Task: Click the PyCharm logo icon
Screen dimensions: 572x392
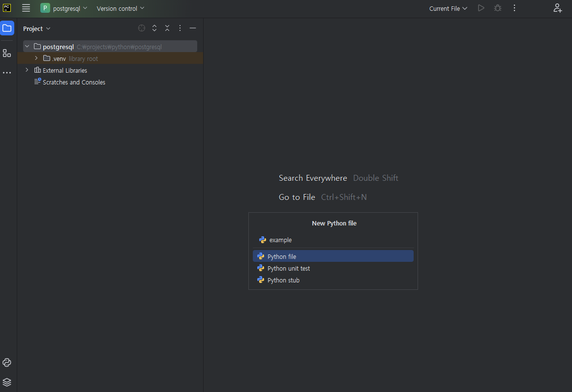Action: click(x=7, y=8)
